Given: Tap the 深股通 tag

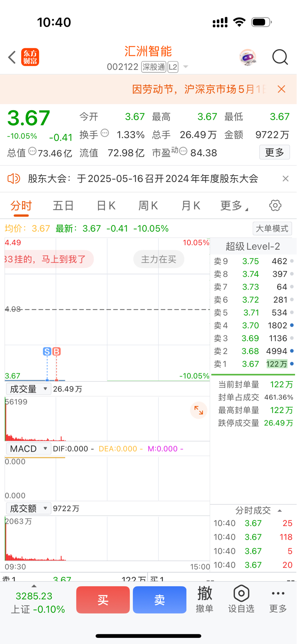Looking at the screenshot, I should tap(154, 67).
